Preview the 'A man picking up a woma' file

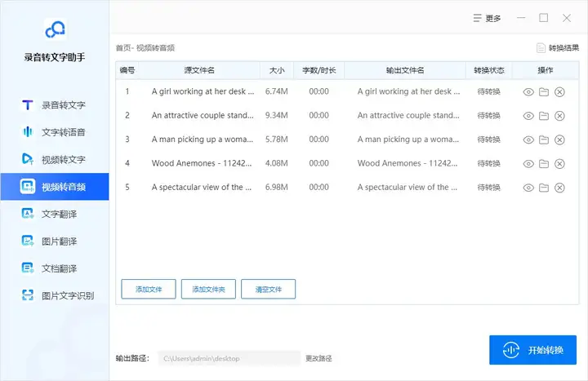click(528, 140)
